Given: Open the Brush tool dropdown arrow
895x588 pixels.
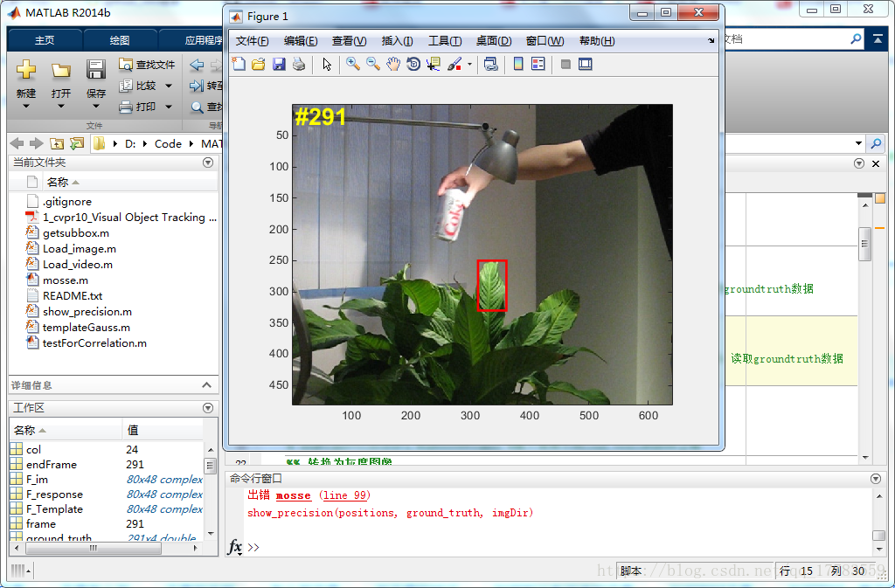Looking at the screenshot, I should [469, 64].
